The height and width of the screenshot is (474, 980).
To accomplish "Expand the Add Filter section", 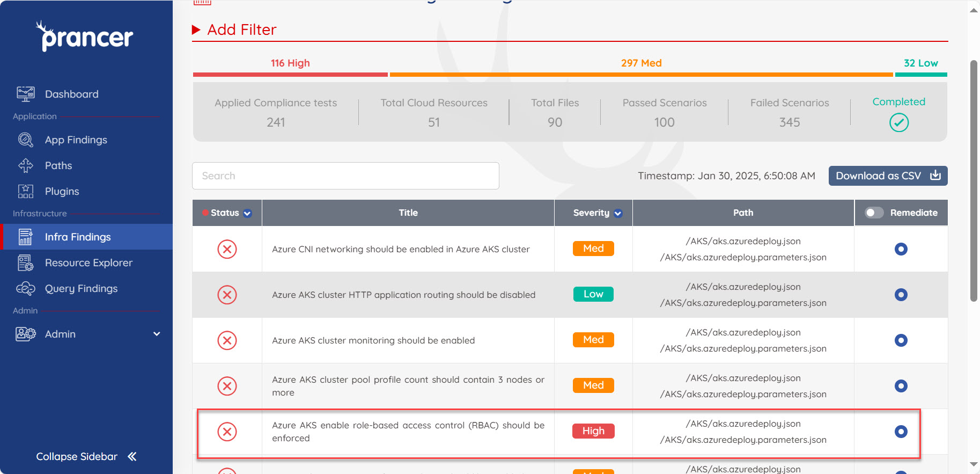I will tap(234, 30).
